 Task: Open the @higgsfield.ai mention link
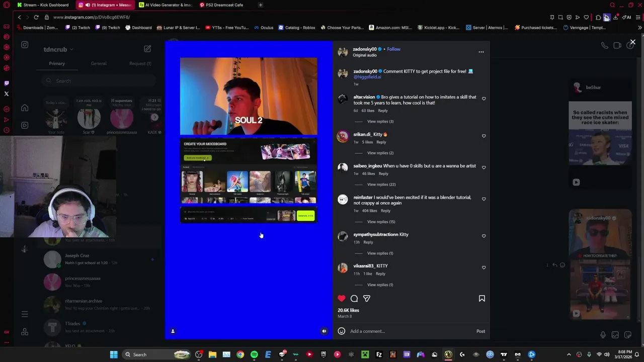coord(367,77)
